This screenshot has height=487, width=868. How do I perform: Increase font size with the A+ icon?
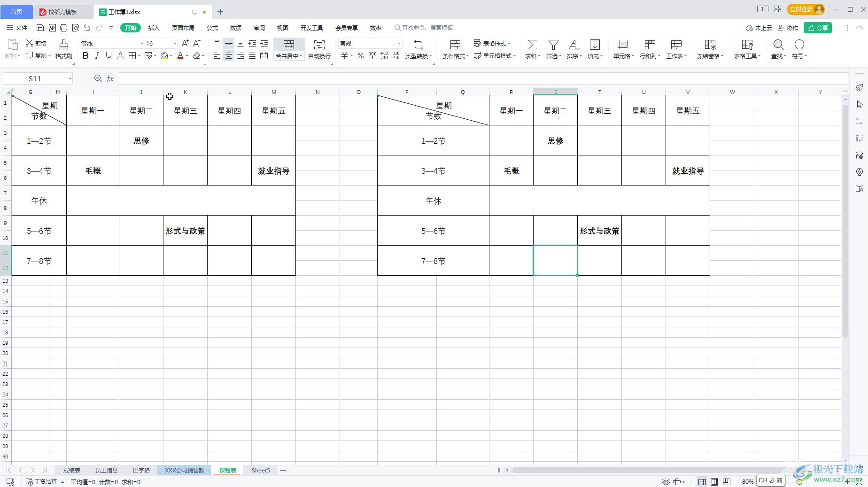coord(185,43)
